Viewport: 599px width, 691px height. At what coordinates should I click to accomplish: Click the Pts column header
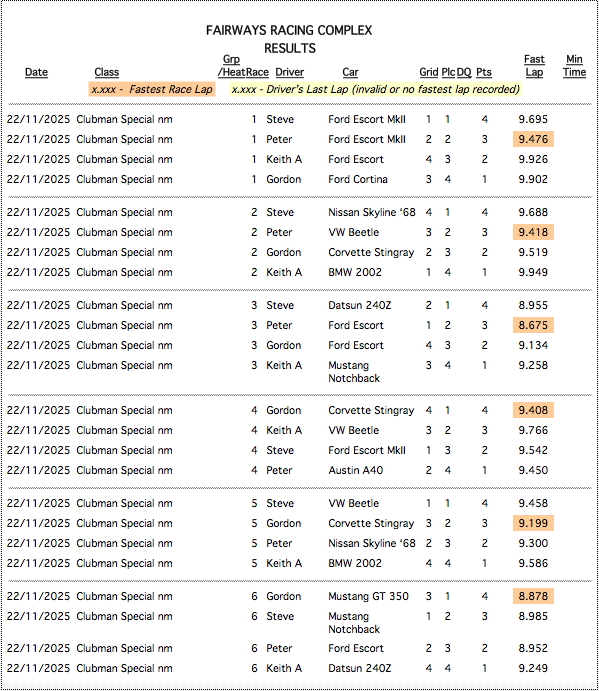(484, 72)
